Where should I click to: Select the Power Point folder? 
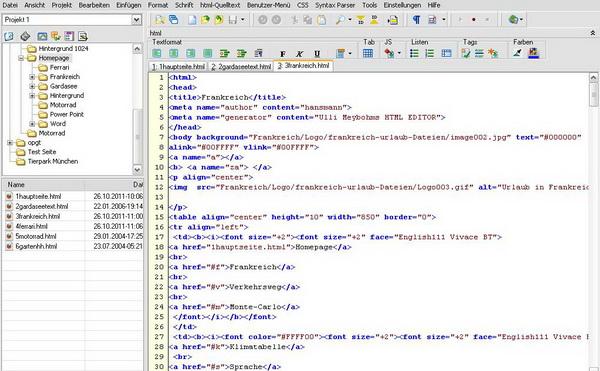tap(67, 114)
